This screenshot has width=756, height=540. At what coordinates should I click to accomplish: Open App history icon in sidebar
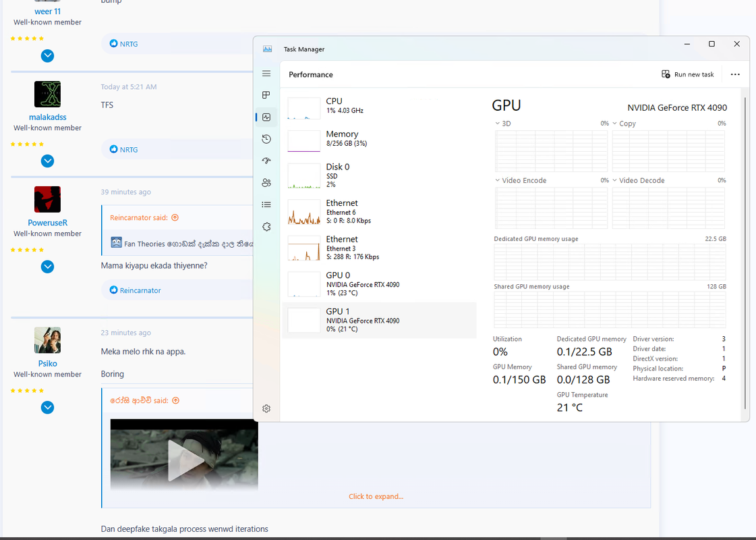[266, 139]
